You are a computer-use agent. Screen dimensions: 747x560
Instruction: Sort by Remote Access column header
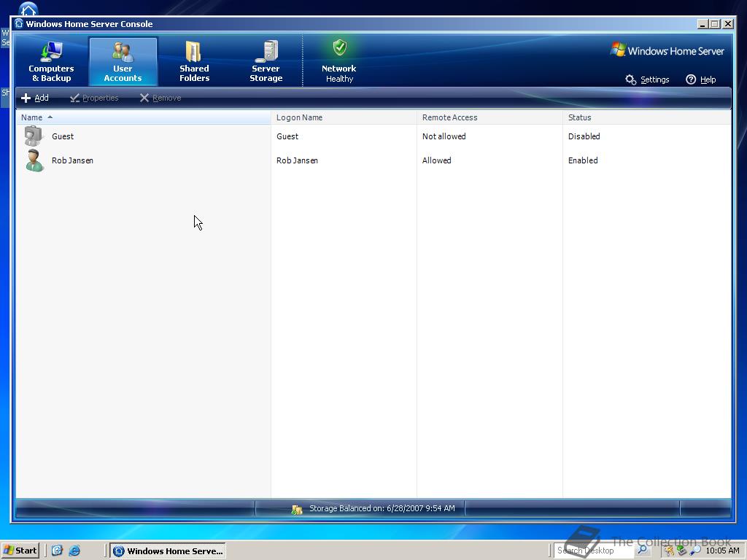click(x=489, y=117)
